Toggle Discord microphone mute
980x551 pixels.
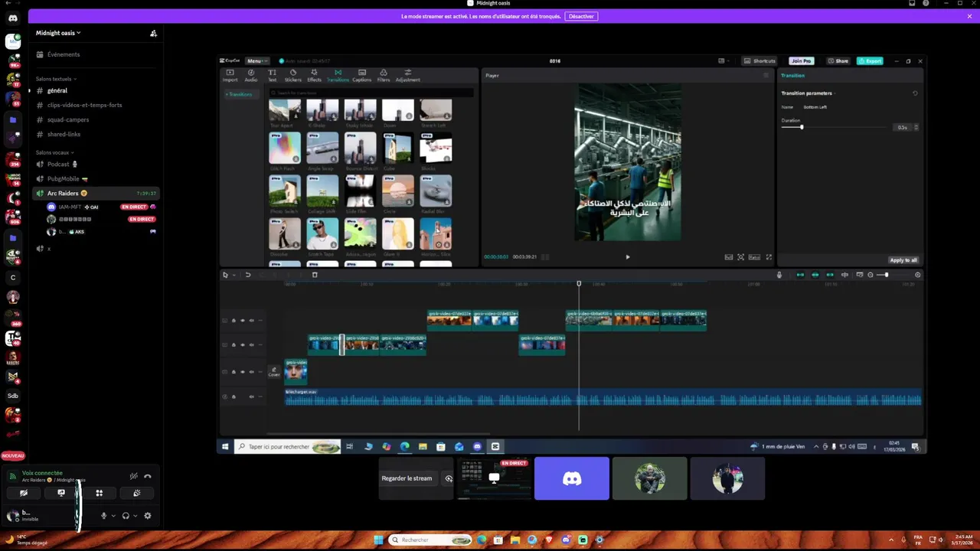(103, 516)
